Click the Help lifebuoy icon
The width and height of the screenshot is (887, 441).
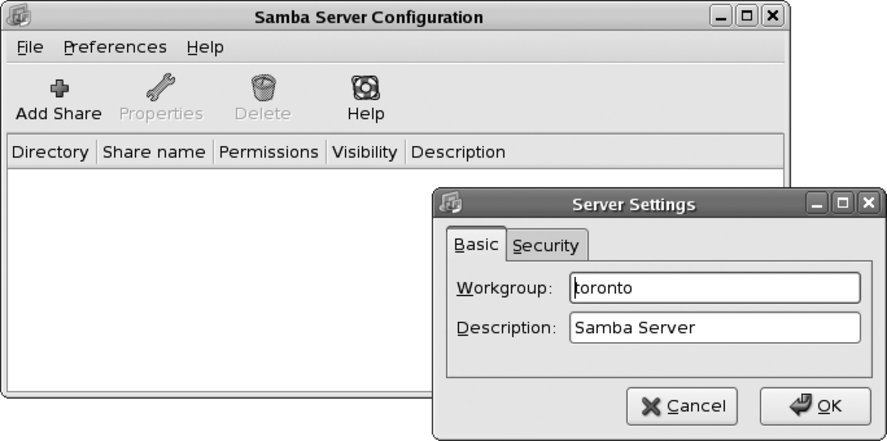tap(365, 88)
